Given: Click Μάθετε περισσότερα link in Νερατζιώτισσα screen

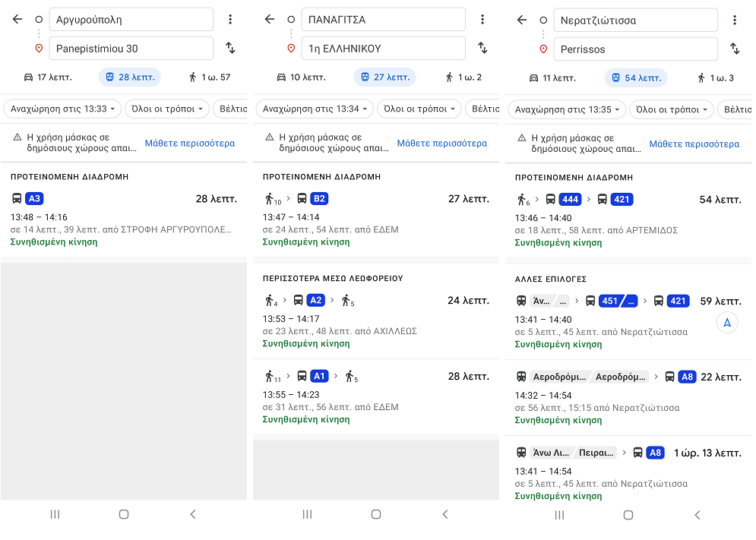Looking at the screenshot, I should click(694, 144).
